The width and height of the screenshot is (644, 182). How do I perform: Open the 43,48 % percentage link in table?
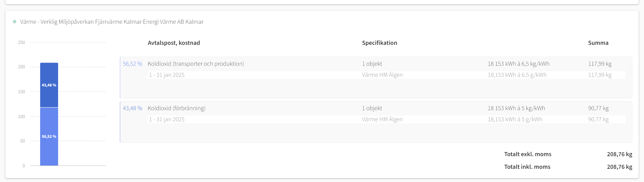pyautogui.click(x=132, y=108)
